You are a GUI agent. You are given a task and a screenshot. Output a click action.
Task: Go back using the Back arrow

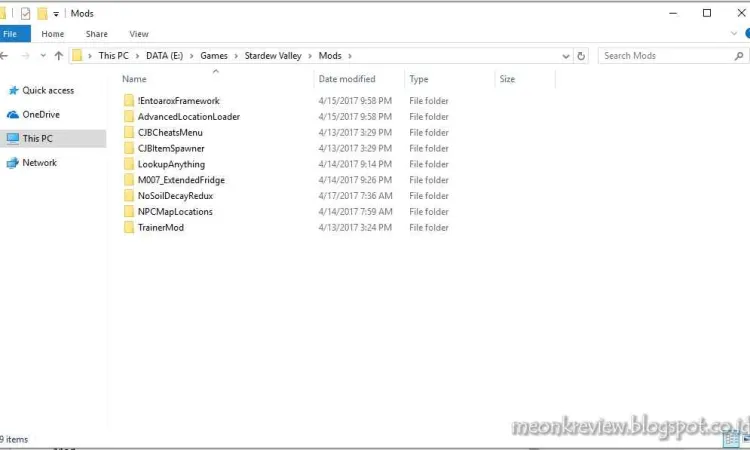(4, 55)
